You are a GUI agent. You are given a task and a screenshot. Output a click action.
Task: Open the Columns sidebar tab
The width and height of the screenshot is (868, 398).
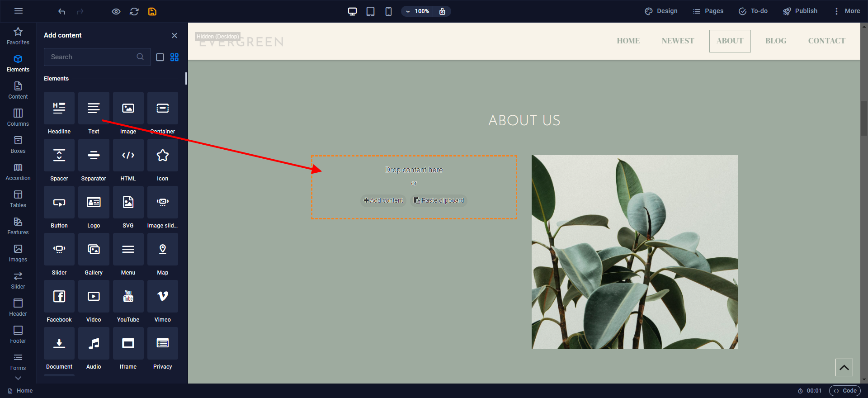point(18,117)
